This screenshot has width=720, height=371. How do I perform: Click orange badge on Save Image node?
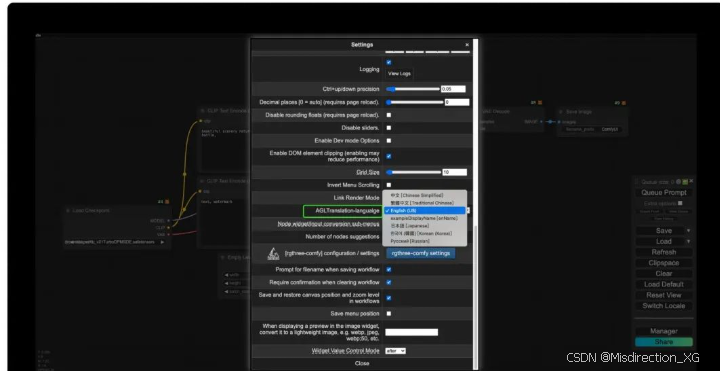coord(624,103)
